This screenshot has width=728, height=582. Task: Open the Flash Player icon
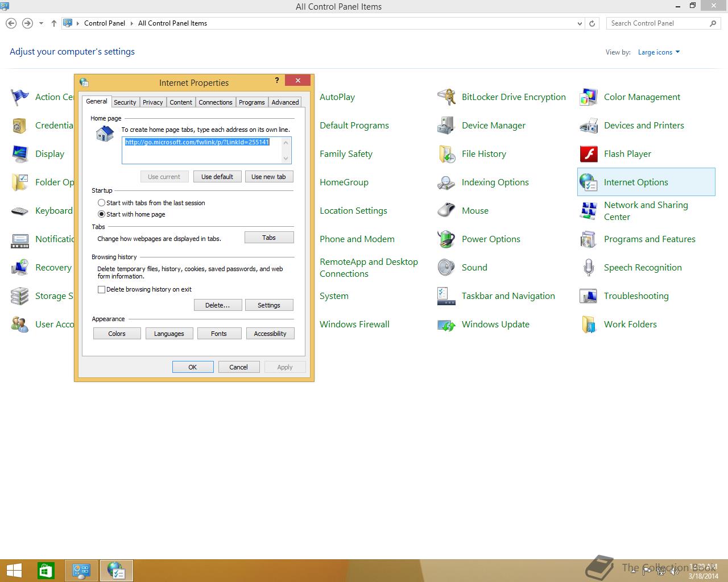click(589, 154)
